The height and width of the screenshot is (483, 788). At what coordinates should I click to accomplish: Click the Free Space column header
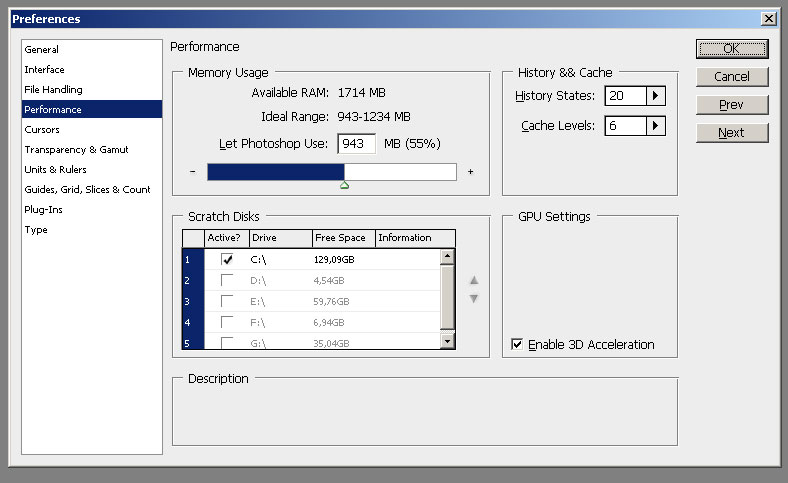(x=344, y=238)
